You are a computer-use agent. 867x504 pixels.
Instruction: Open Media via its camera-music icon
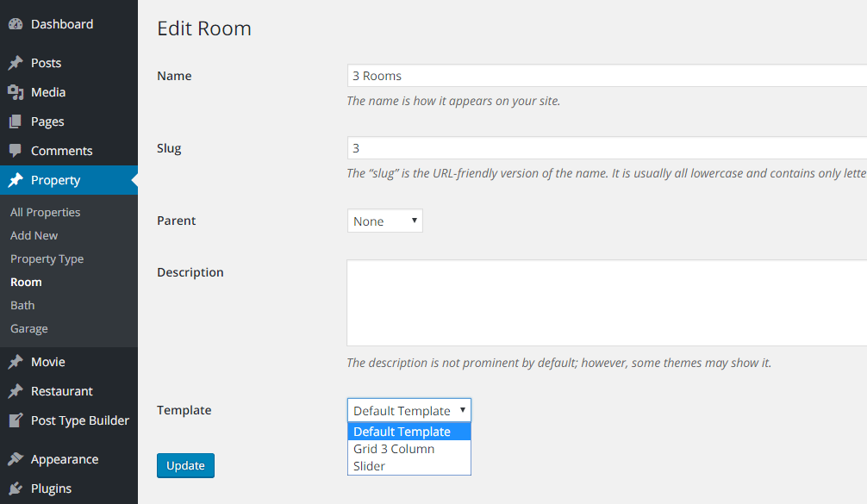click(x=16, y=92)
